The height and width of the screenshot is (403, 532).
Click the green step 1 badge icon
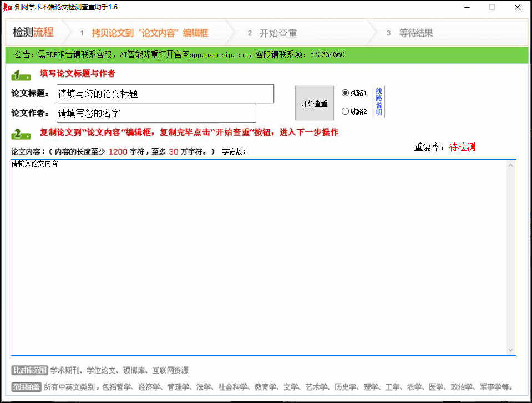[21, 75]
